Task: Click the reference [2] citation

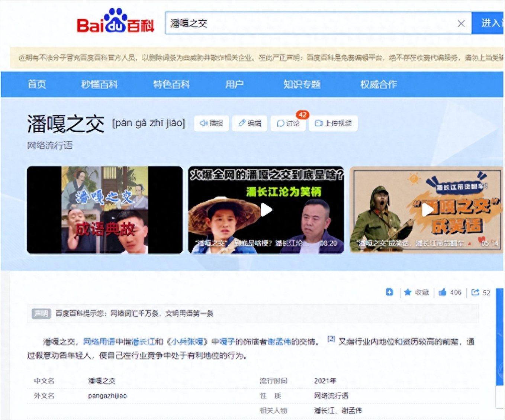Action: click(x=331, y=339)
